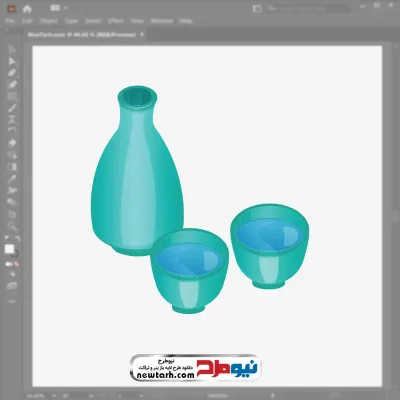
Task: Toggle the stroke box behind fill
Action: pos(15,254)
